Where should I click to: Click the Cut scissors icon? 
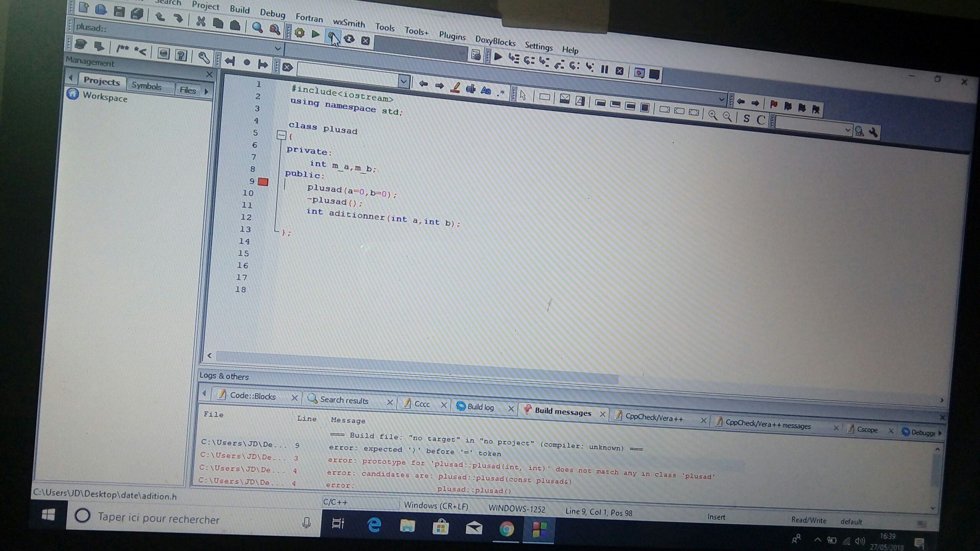(201, 21)
